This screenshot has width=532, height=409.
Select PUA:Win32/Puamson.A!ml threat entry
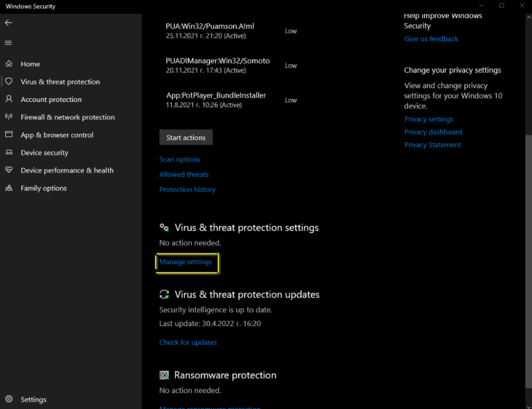click(x=231, y=31)
